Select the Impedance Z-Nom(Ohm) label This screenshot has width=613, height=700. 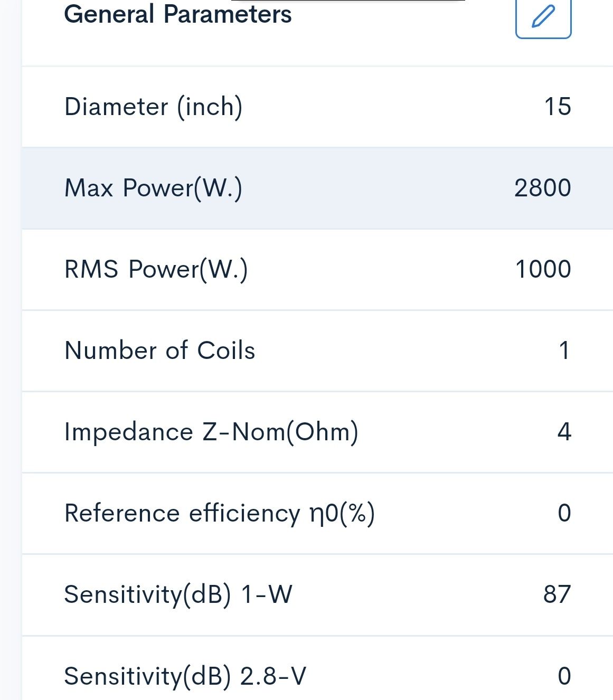pyautogui.click(x=211, y=432)
